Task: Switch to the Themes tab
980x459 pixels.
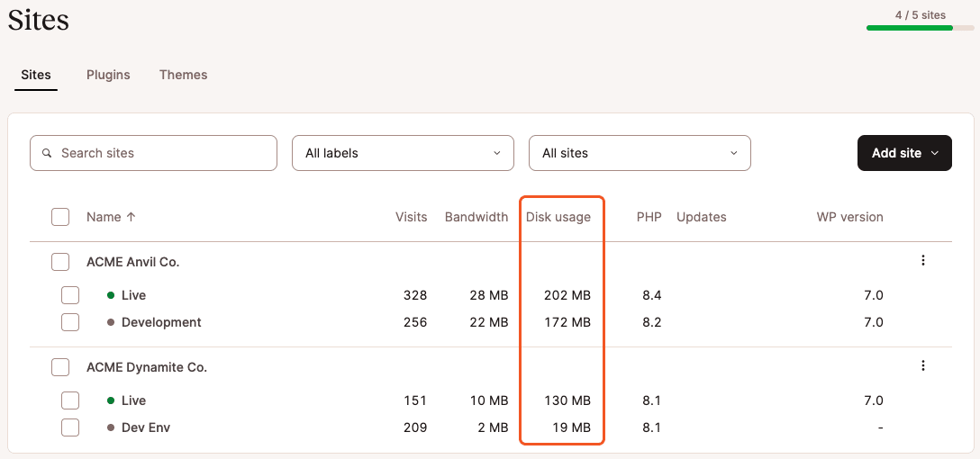Action: 183,75
